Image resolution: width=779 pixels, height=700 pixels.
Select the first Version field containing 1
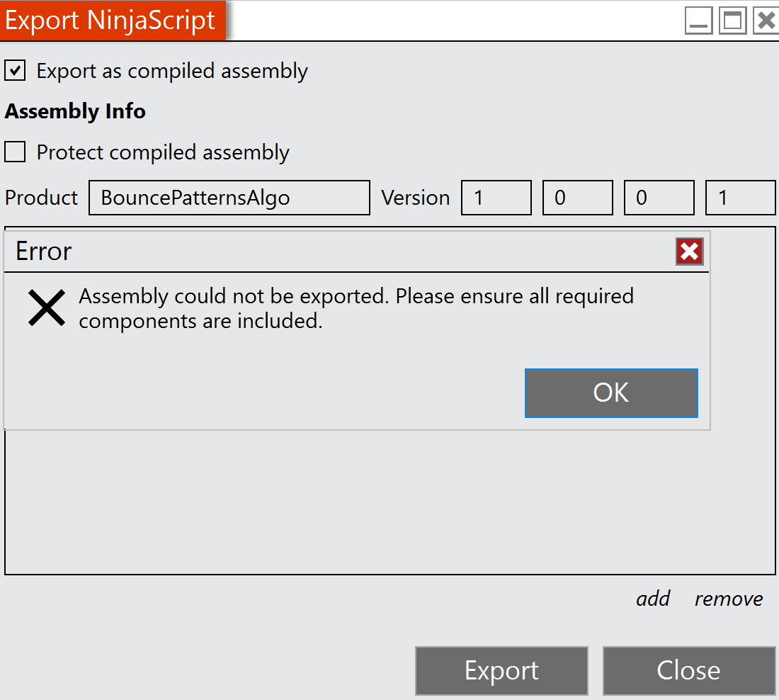coord(496,198)
